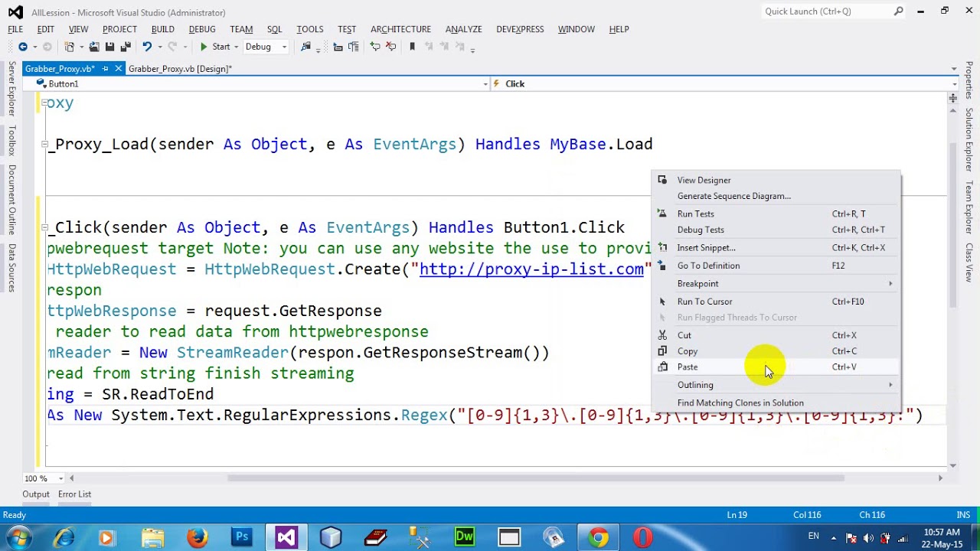Click the Open File toolbar icon
980x551 pixels.
click(x=94, y=47)
